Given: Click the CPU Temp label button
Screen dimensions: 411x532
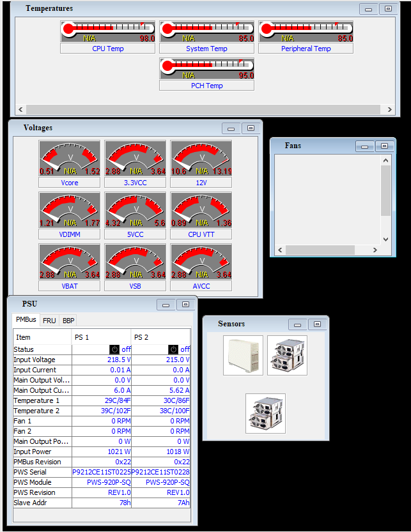Looking at the screenshot, I should 107,49.
